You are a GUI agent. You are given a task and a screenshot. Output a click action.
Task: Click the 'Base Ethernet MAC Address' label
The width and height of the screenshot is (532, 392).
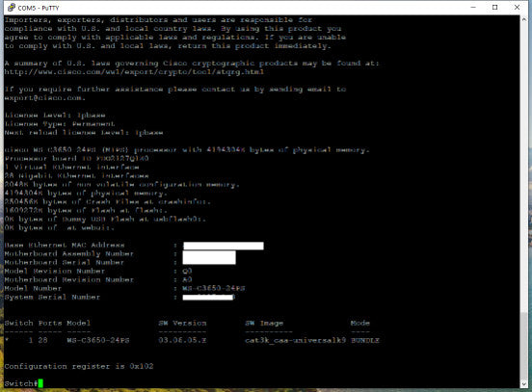(x=65, y=246)
